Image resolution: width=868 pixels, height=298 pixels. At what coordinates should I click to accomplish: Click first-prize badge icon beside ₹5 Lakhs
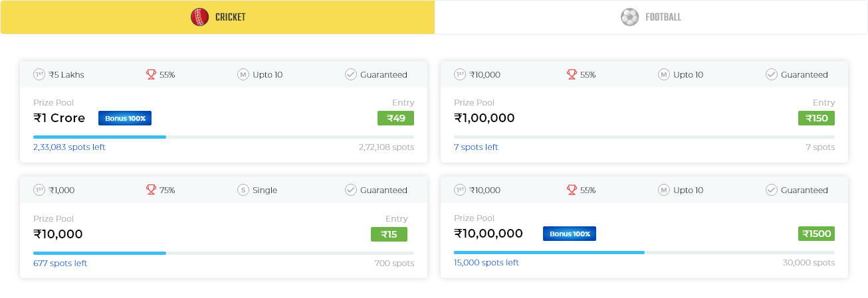point(39,74)
